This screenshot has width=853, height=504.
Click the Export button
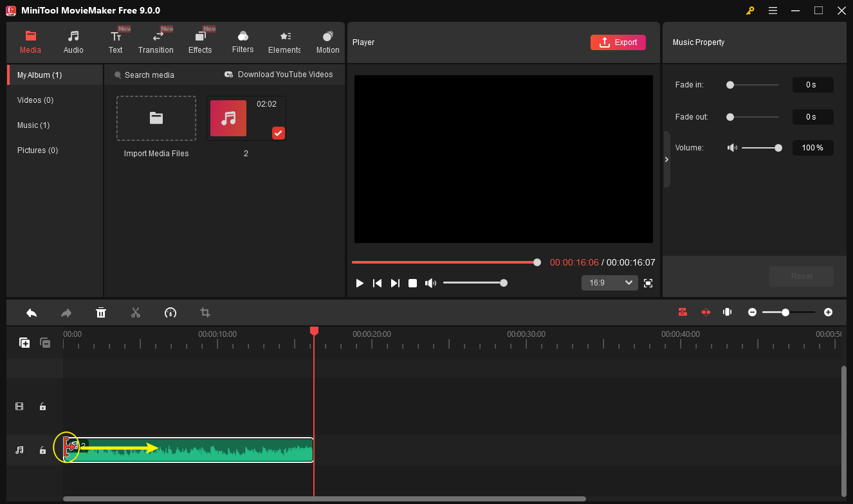[618, 42]
